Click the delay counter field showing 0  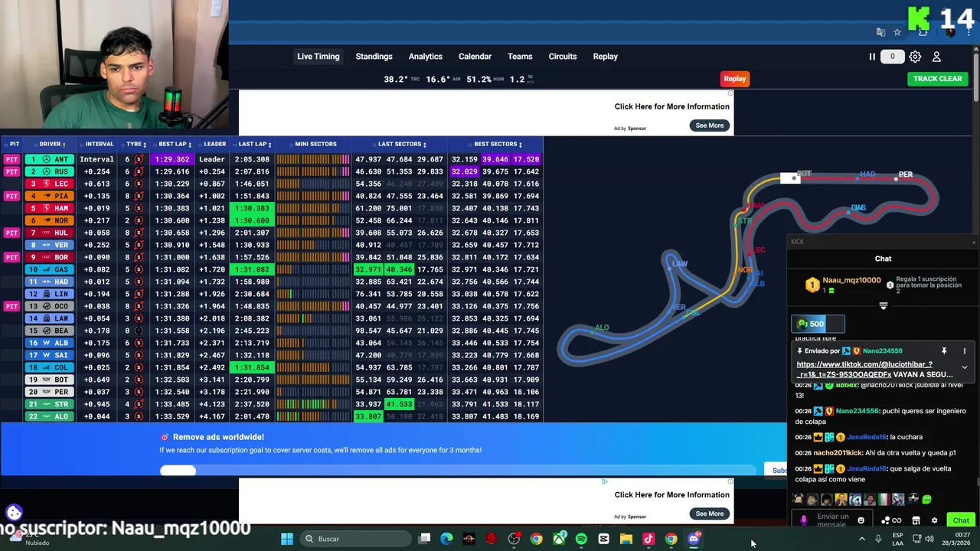click(892, 57)
